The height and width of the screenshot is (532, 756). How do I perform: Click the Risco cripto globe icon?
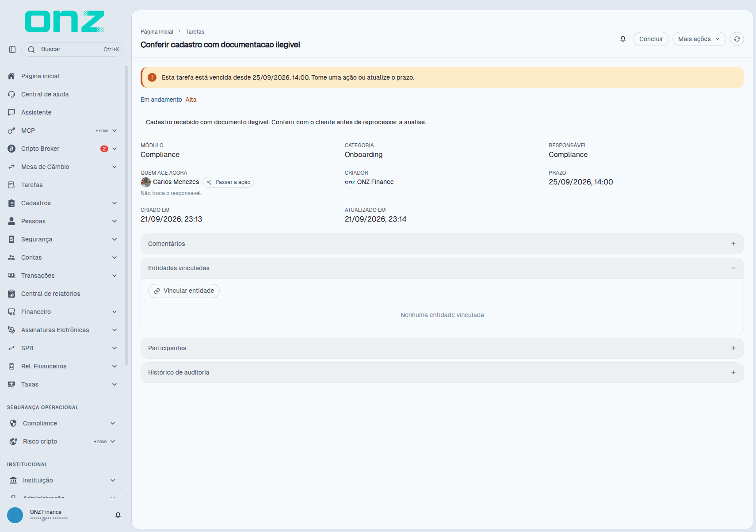[x=13, y=441]
